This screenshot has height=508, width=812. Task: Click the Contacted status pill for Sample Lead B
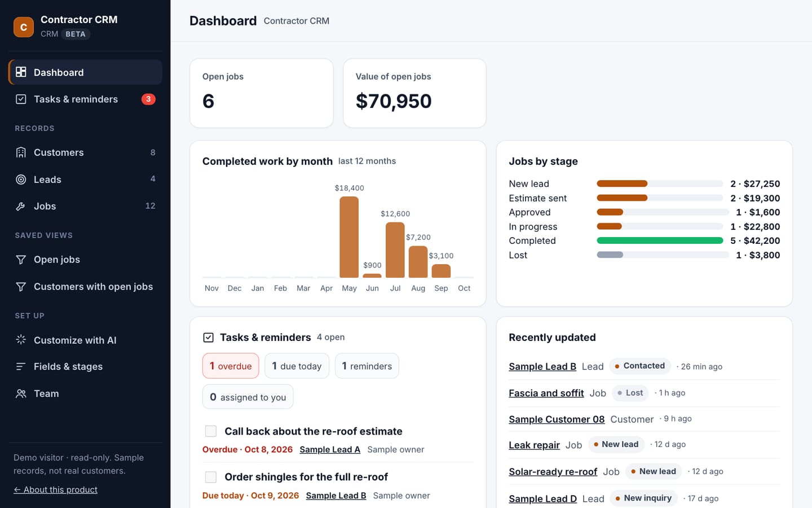(640, 366)
